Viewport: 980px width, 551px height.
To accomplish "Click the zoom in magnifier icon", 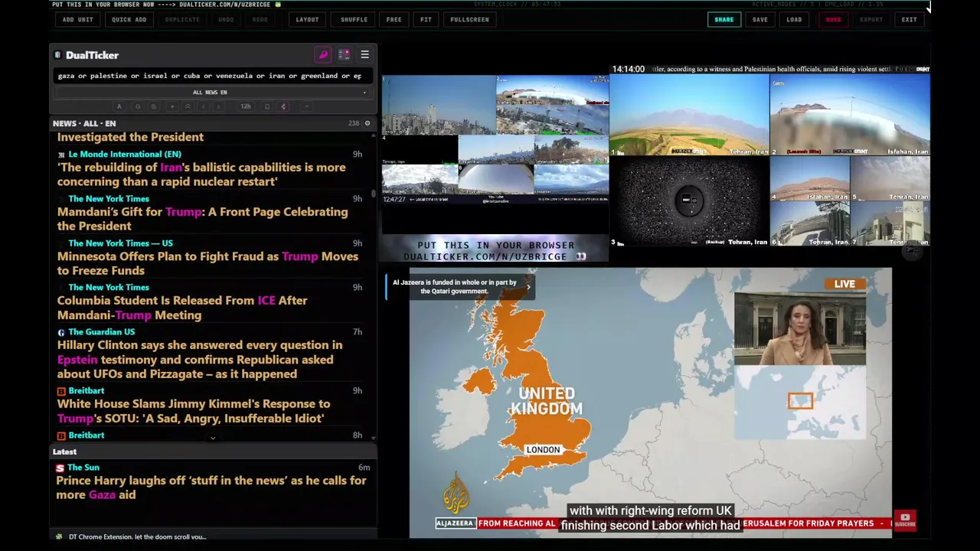I will (x=153, y=106).
